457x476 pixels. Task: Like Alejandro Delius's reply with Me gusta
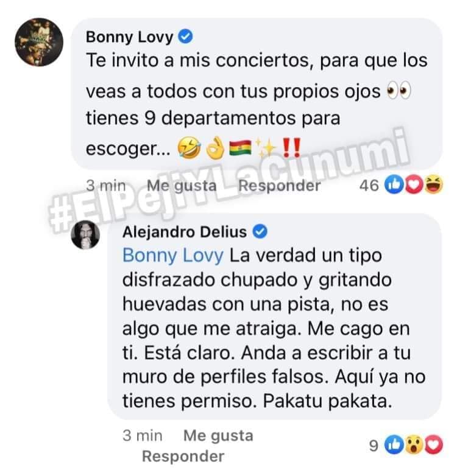coord(218,436)
